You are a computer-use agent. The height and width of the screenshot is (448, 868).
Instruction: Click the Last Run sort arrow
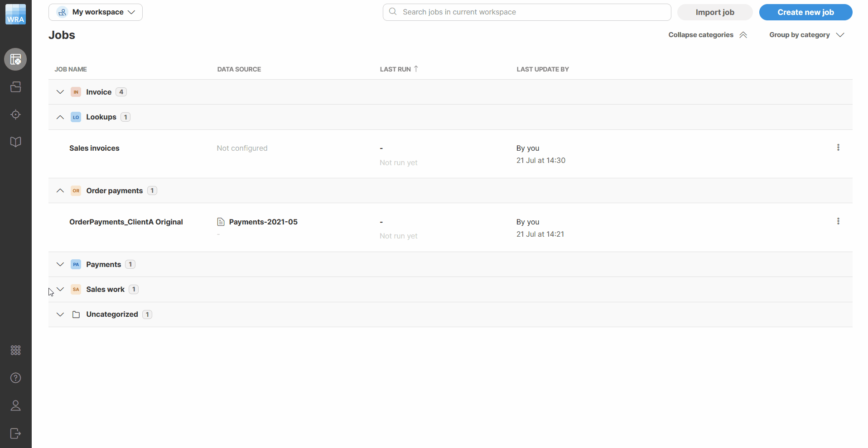416,69
